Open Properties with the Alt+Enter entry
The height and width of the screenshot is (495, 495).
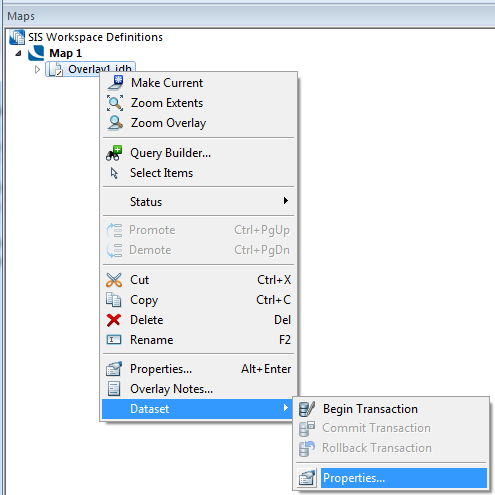point(198,369)
